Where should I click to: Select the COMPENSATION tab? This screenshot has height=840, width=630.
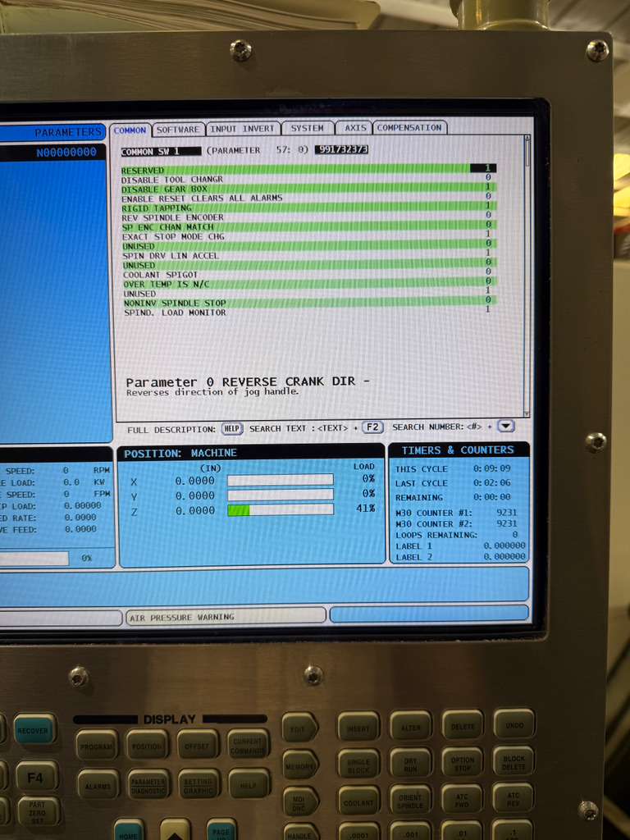tap(409, 128)
